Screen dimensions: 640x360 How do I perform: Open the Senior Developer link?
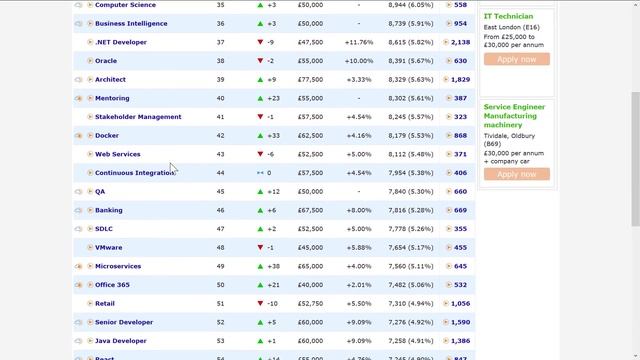point(124,322)
